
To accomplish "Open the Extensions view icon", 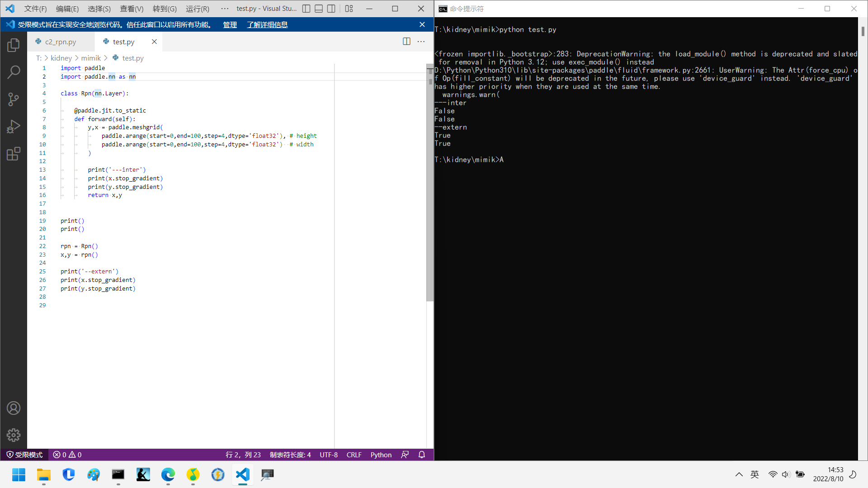I will tap(14, 154).
